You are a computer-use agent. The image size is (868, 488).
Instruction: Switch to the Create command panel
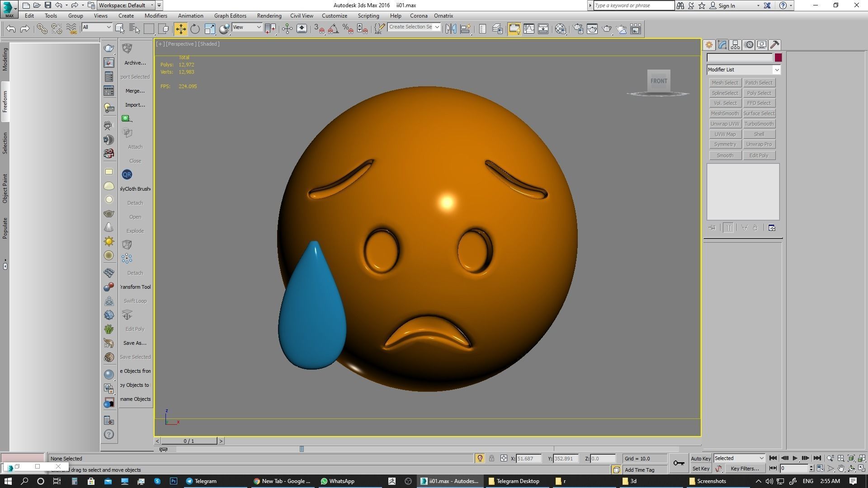709,45
